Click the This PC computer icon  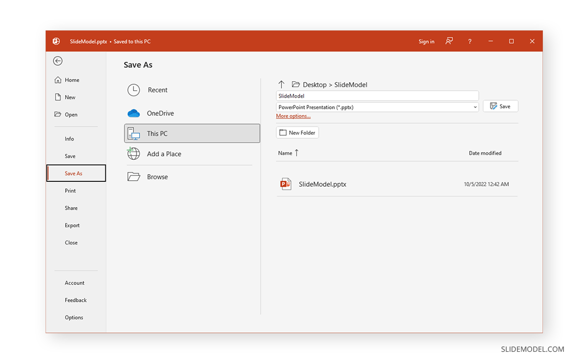(133, 133)
